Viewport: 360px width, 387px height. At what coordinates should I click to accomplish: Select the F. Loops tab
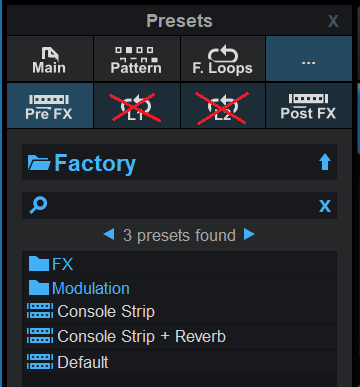[x=223, y=59]
